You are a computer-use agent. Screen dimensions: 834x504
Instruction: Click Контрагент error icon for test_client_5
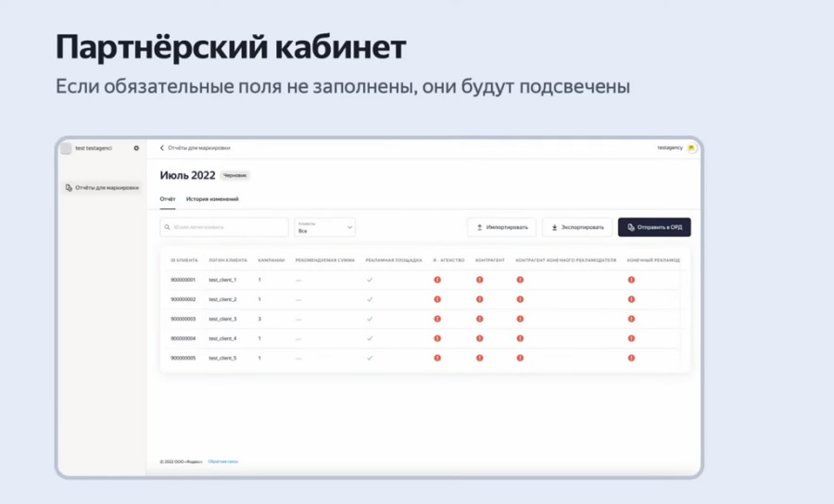point(479,358)
